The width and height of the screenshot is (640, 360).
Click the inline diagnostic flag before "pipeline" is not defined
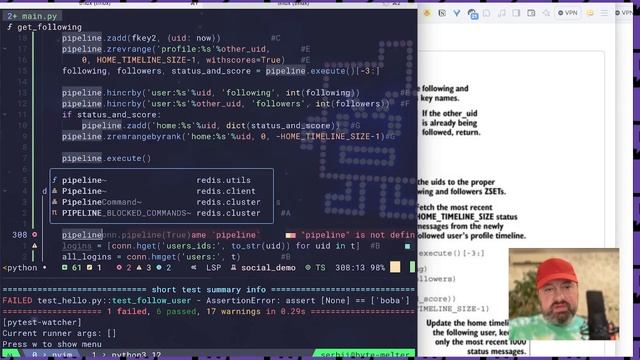click(x=291, y=235)
